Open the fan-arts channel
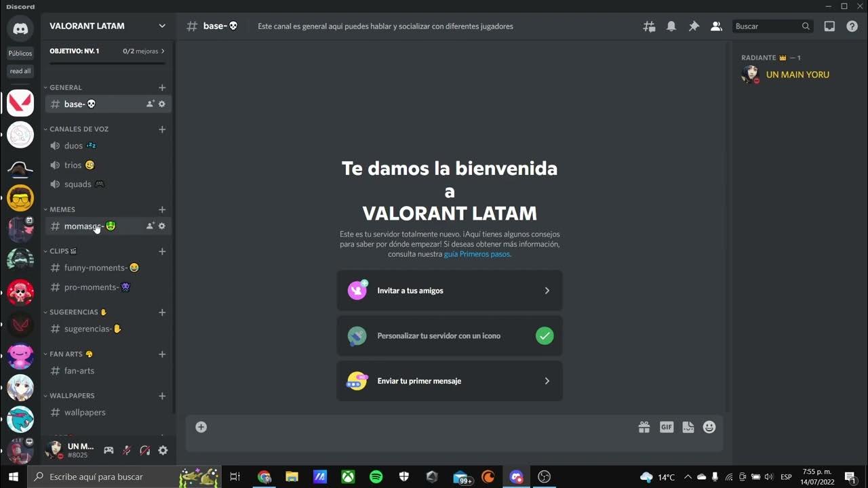 pos(108,371)
